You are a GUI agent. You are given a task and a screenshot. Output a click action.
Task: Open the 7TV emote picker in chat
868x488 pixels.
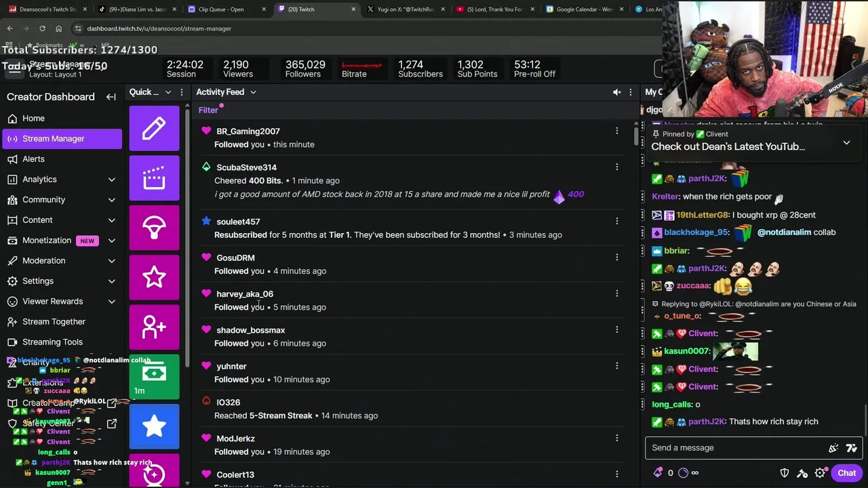click(852, 448)
